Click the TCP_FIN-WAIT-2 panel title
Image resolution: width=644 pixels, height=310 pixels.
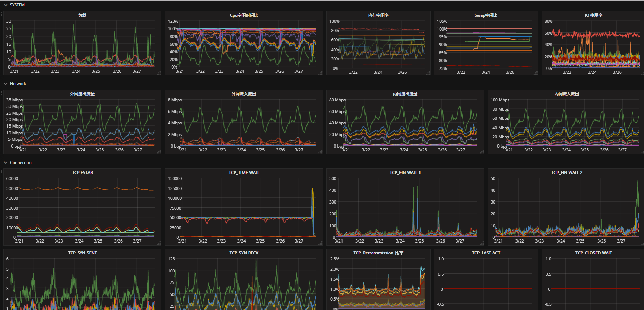coord(567,173)
